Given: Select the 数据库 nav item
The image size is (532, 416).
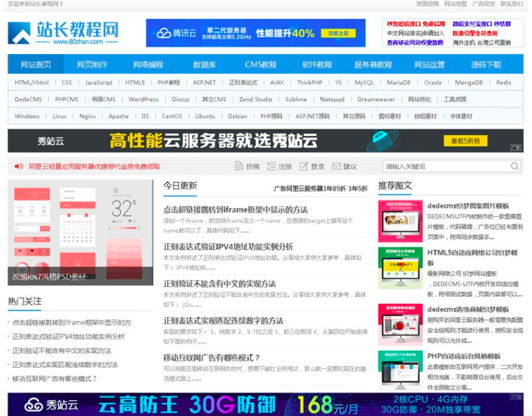Looking at the screenshot, I should tap(204, 65).
